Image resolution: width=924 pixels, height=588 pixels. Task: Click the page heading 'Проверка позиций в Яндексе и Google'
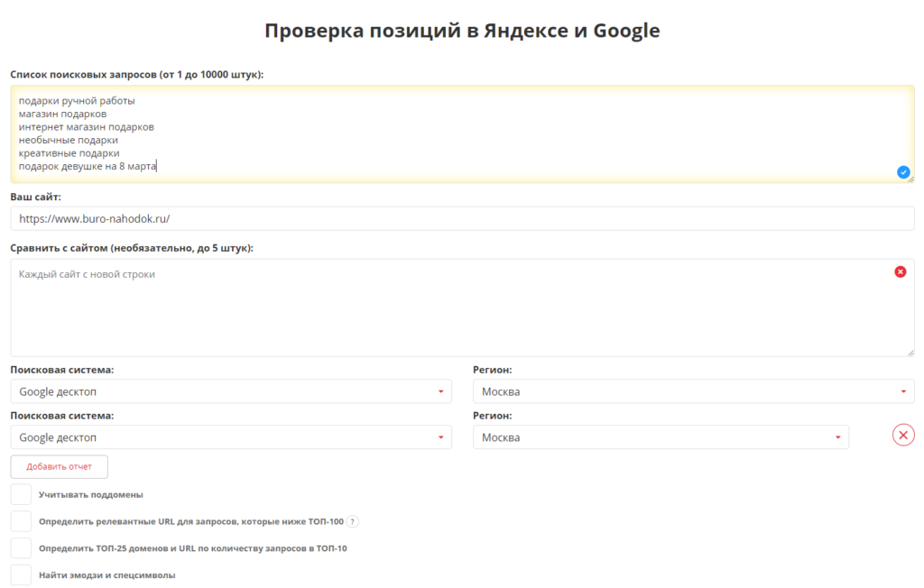pyautogui.click(x=462, y=31)
